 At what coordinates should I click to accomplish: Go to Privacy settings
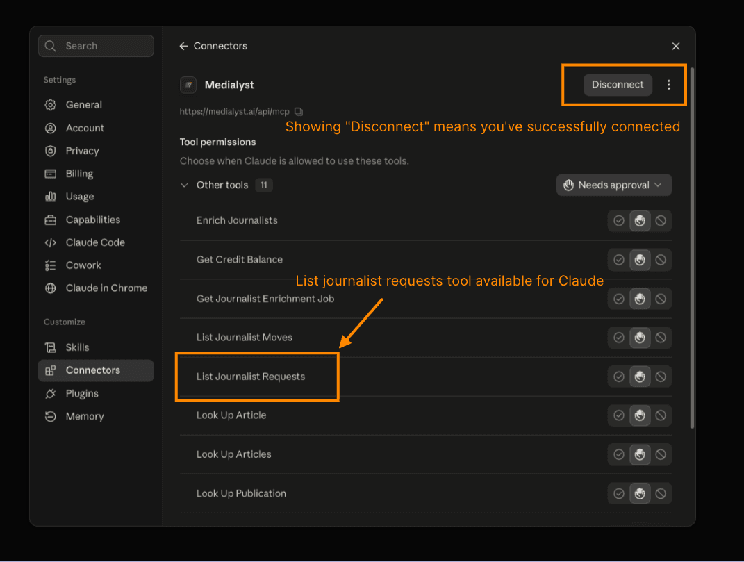[96, 150]
